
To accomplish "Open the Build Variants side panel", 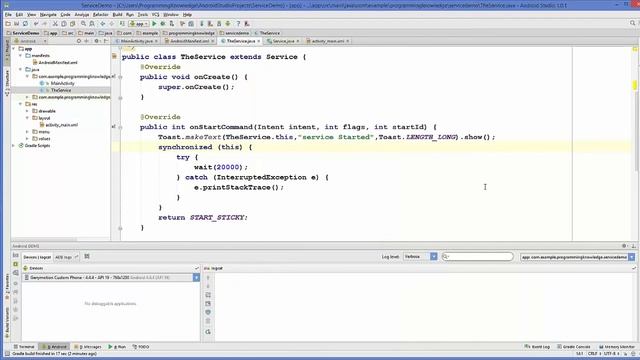I will [x=7, y=323].
